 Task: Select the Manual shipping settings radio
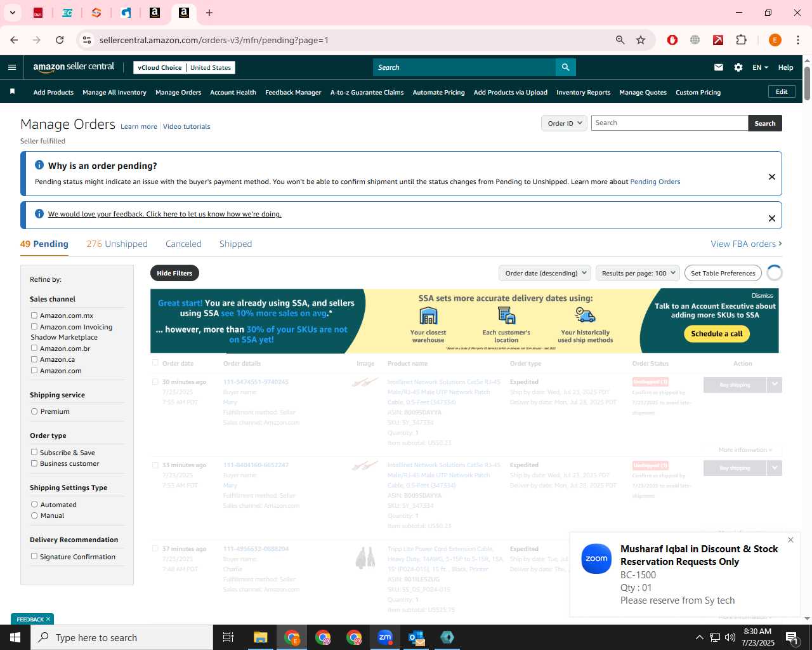(x=34, y=515)
